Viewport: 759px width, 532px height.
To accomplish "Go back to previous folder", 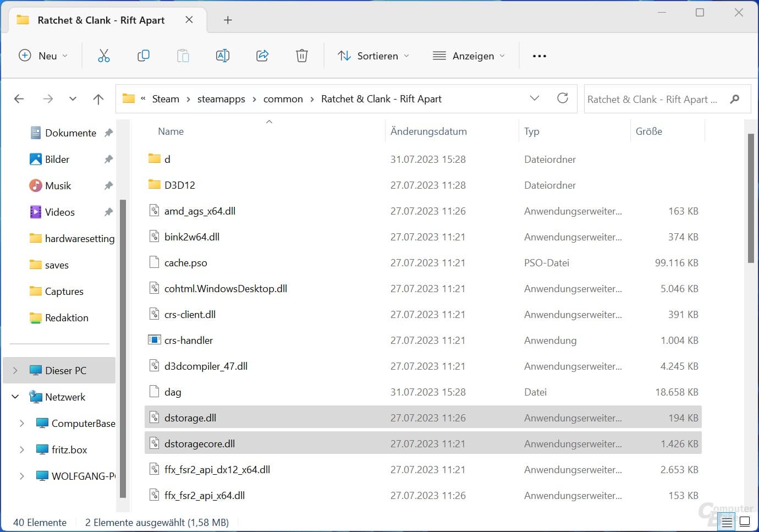I will pyautogui.click(x=19, y=99).
